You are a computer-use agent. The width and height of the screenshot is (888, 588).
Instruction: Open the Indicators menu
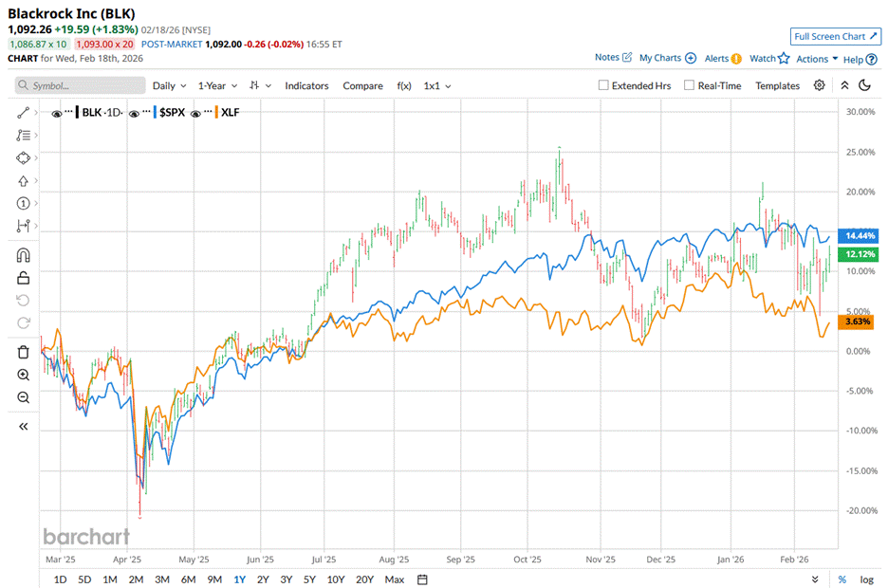[x=306, y=86]
